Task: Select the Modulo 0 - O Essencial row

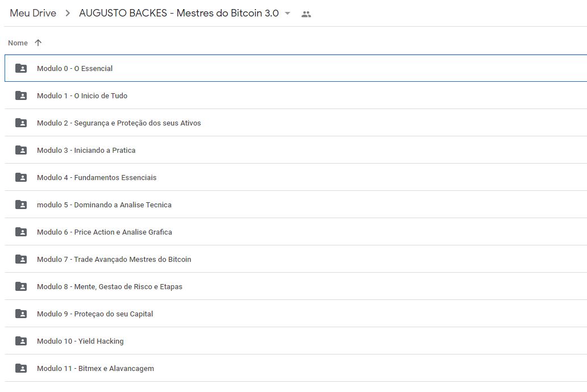Action: (x=74, y=68)
